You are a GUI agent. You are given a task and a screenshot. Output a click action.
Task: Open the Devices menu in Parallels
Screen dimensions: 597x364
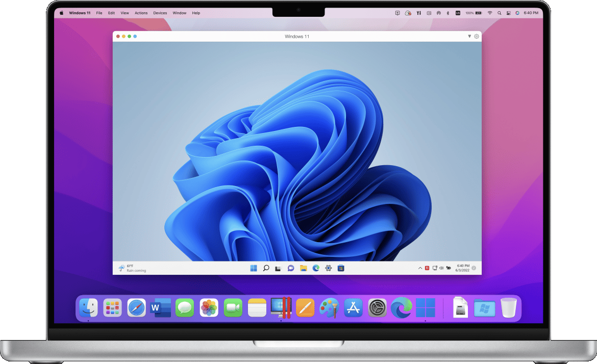(160, 13)
